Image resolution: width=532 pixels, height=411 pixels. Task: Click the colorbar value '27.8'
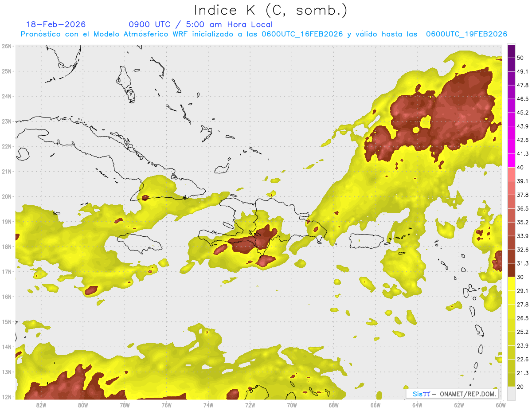point(522,305)
